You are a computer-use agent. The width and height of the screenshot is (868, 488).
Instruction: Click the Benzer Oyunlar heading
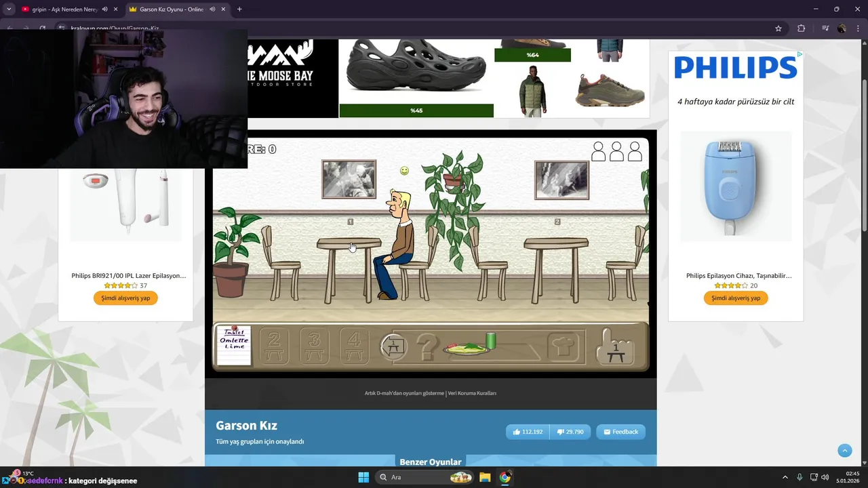pyautogui.click(x=431, y=462)
